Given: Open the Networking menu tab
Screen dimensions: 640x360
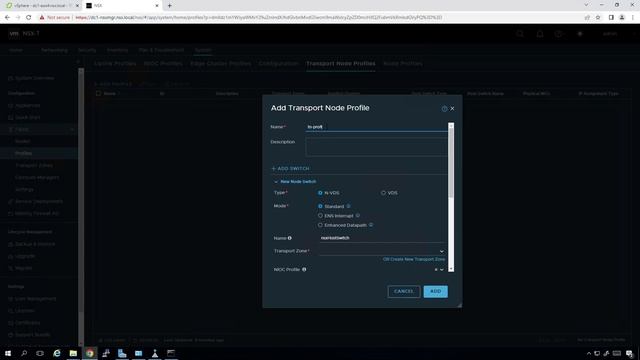Looking at the screenshot, I should [54, 50].
